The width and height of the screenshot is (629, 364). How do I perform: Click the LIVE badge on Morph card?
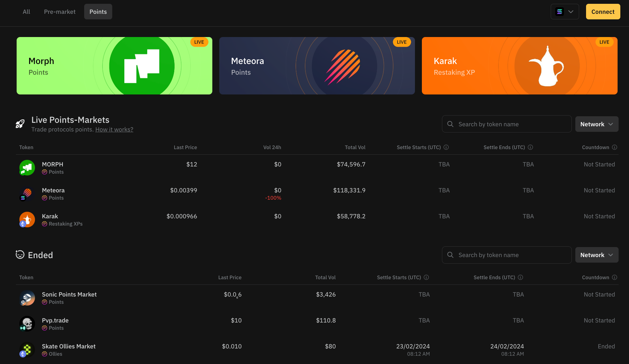click(x=199, y=42)
